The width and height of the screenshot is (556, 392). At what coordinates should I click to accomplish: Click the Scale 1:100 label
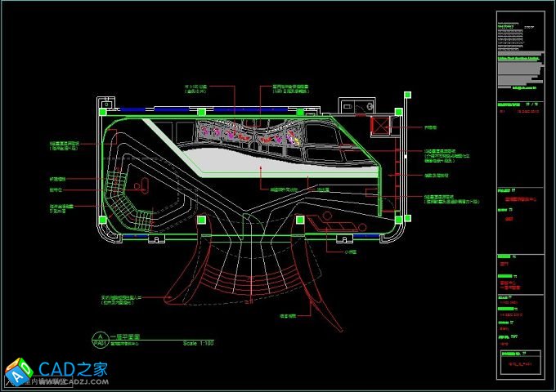pyautogui.click(x=199, y=343)
